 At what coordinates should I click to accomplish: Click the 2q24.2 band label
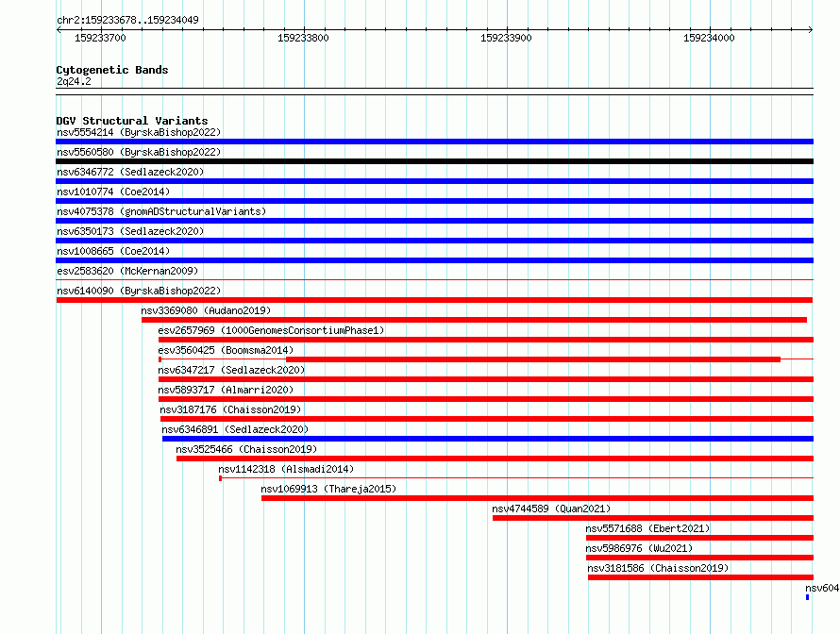[74, 81]
